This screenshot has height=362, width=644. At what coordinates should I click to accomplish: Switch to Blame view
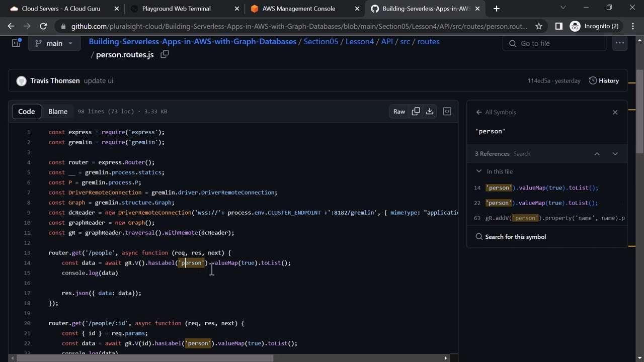[58, 112]
